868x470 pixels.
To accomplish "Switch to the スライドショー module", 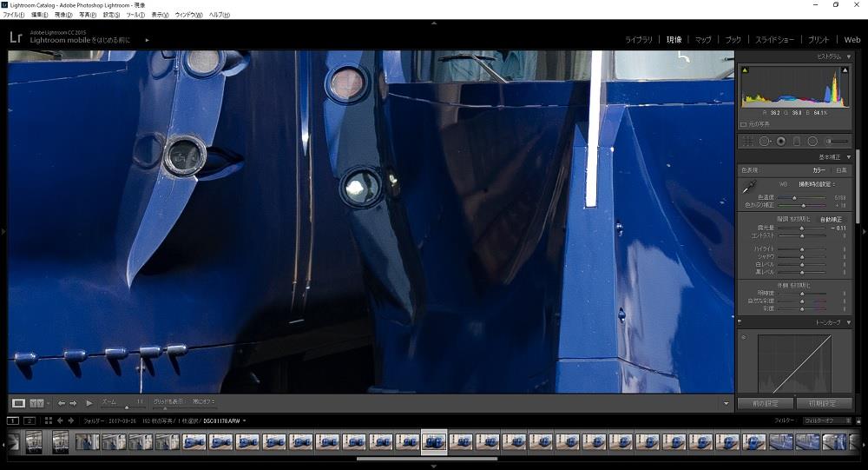I will (774, 40).
